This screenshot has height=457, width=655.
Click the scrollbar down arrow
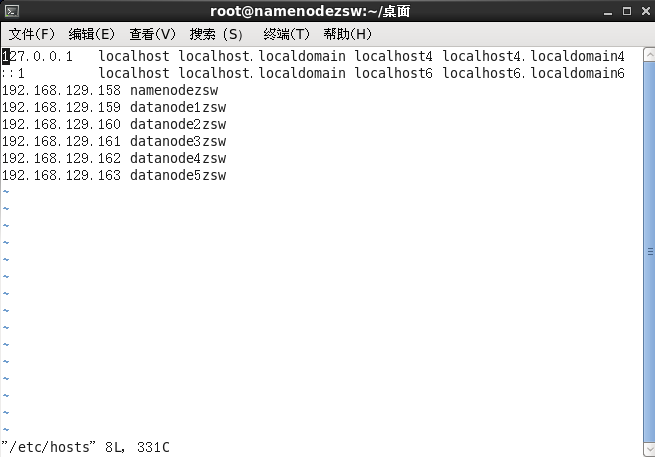(650, 450)
